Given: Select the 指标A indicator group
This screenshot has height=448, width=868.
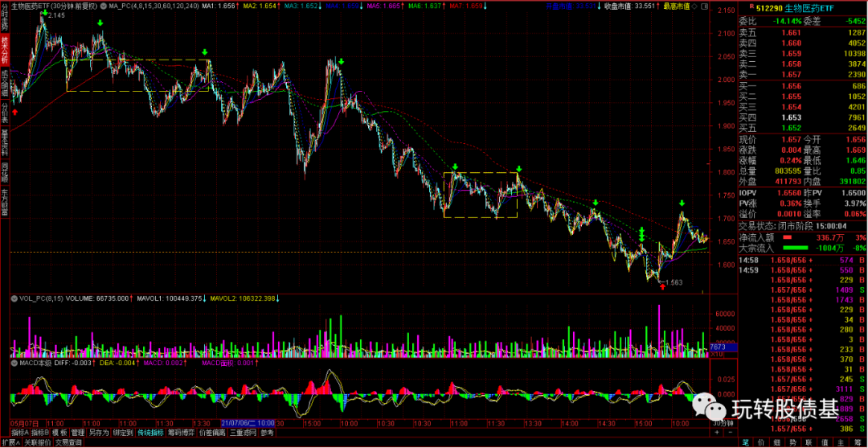Looking at the screenshot, I should [x=17, y=432].
